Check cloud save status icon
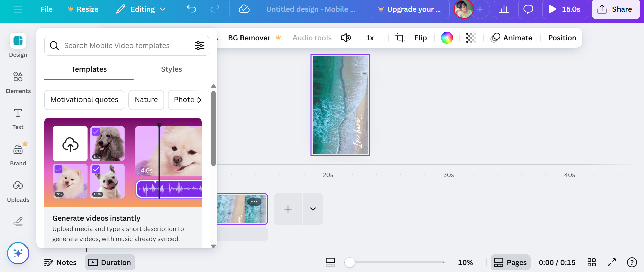Viewport: 644px width, 272px height. [244, 9]
